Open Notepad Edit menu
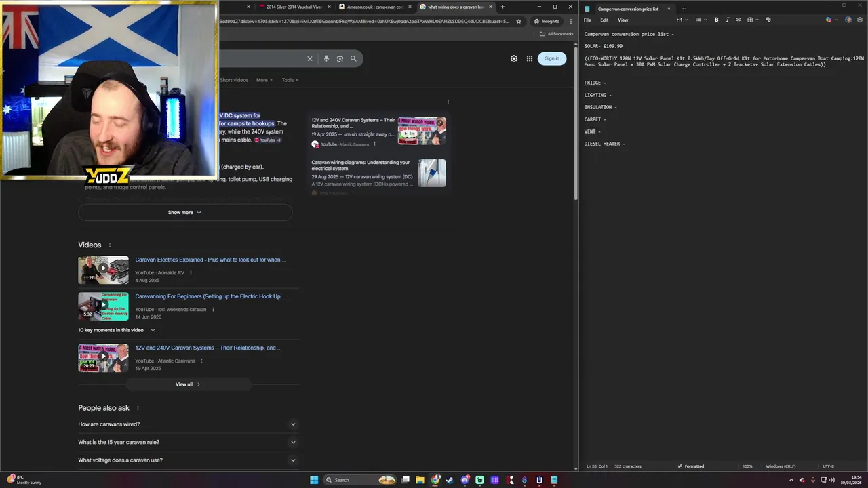This screenshot has height=488, width=868. coord(604,20)
